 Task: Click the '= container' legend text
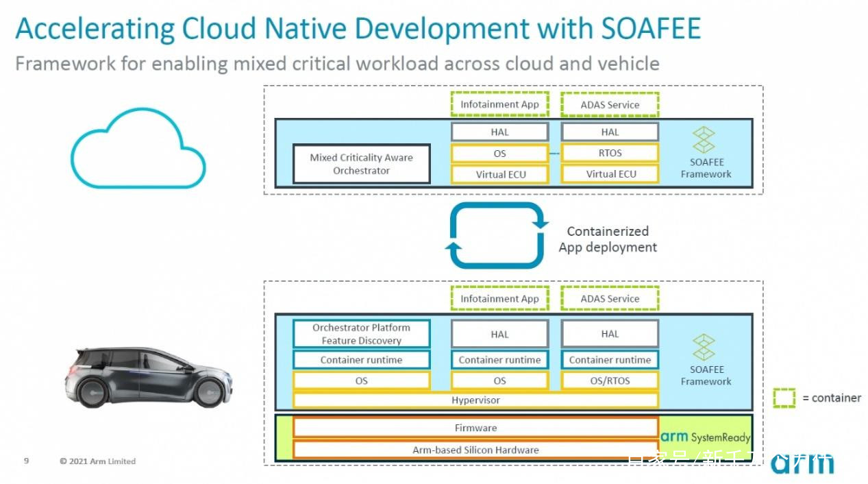tap(831, 398)
